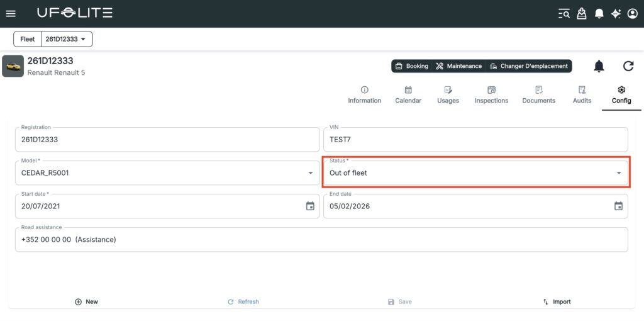Click the Maintenance button
The width and height of the screenshot is (644, 321).
(459, 66)
